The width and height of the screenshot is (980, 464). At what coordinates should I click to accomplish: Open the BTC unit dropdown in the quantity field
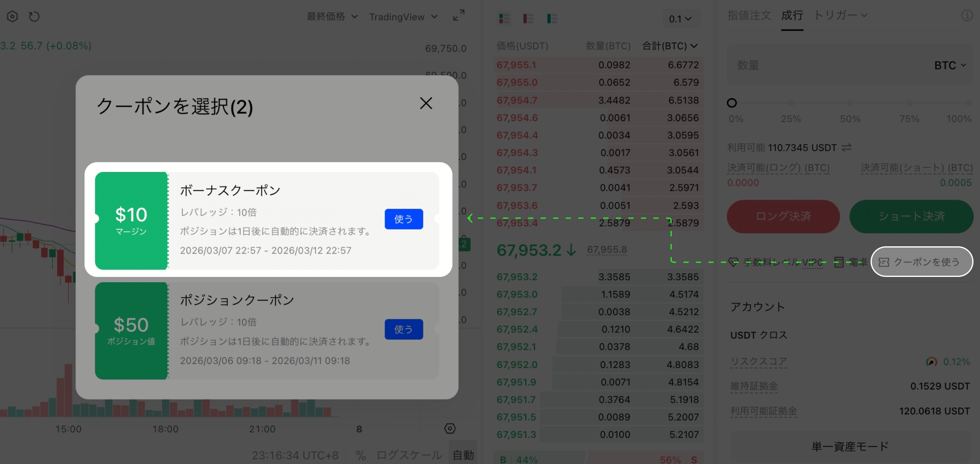click(950, 65)
